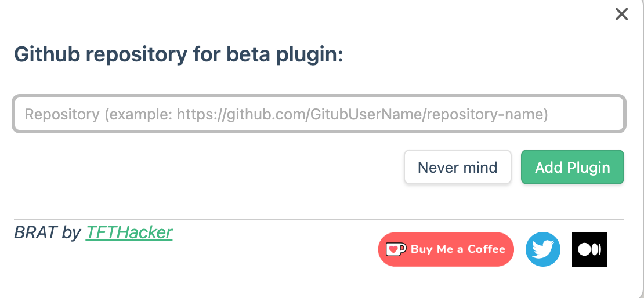The image size is (644, 298).
Task: Click the coffee cup heart icon
Action: pos(396,249)
